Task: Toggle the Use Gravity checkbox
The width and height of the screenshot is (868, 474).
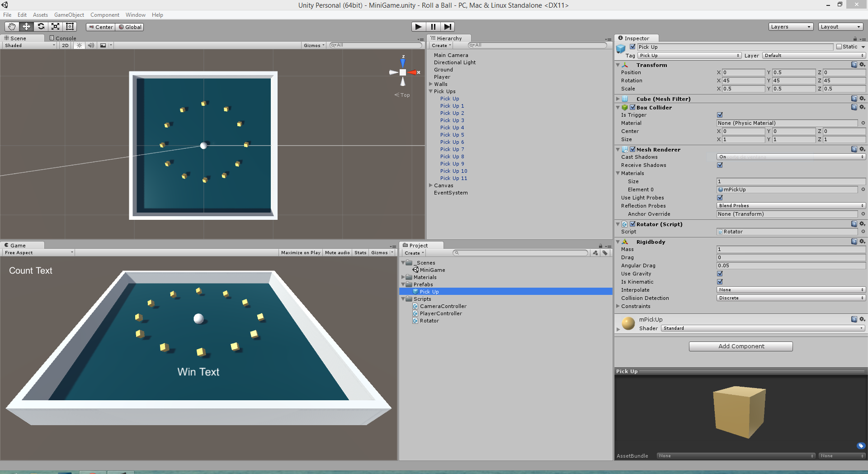Action: pyautogui.click(x=720, y=274)
